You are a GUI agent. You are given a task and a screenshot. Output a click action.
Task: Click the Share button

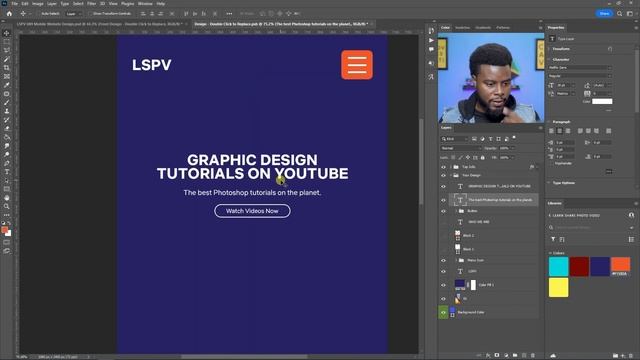coord(604,13)
